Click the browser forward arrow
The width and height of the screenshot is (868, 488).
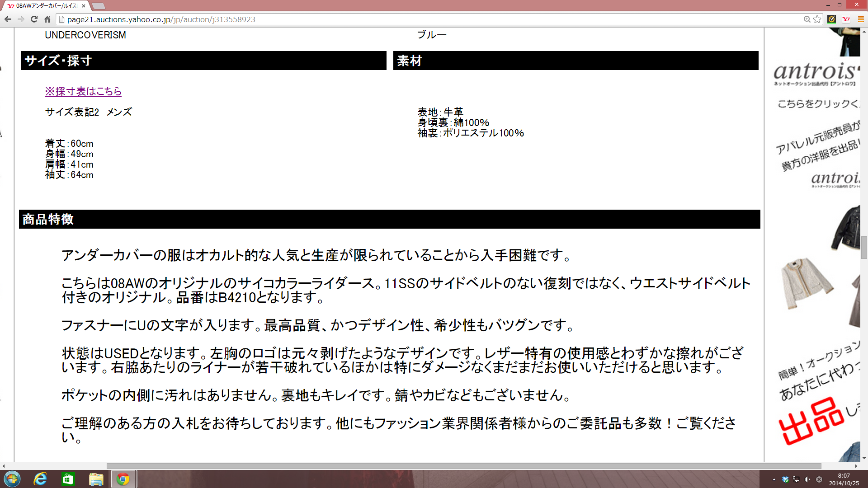(21, 19)
